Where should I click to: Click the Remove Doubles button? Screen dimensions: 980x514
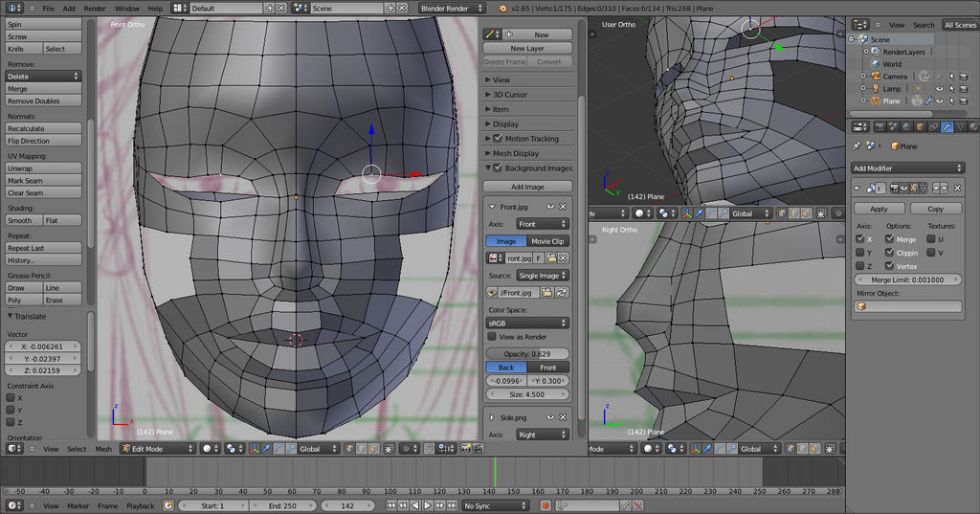coord(43,101)
